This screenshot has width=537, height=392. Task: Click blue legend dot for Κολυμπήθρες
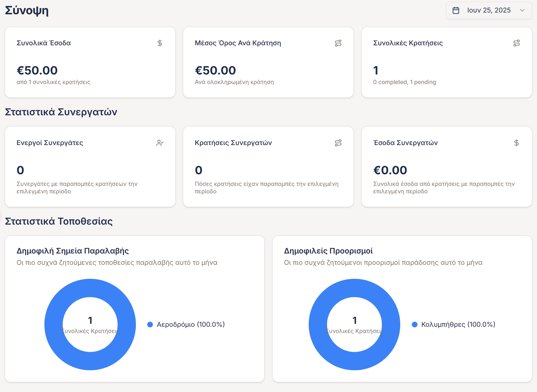point(415,324)
